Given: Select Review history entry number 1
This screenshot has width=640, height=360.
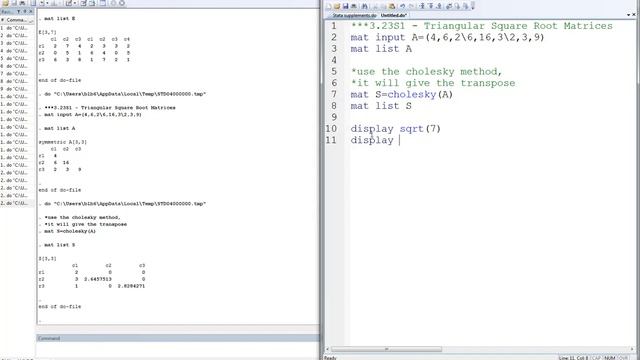Looking at the screenshot, I should point(17,28).
